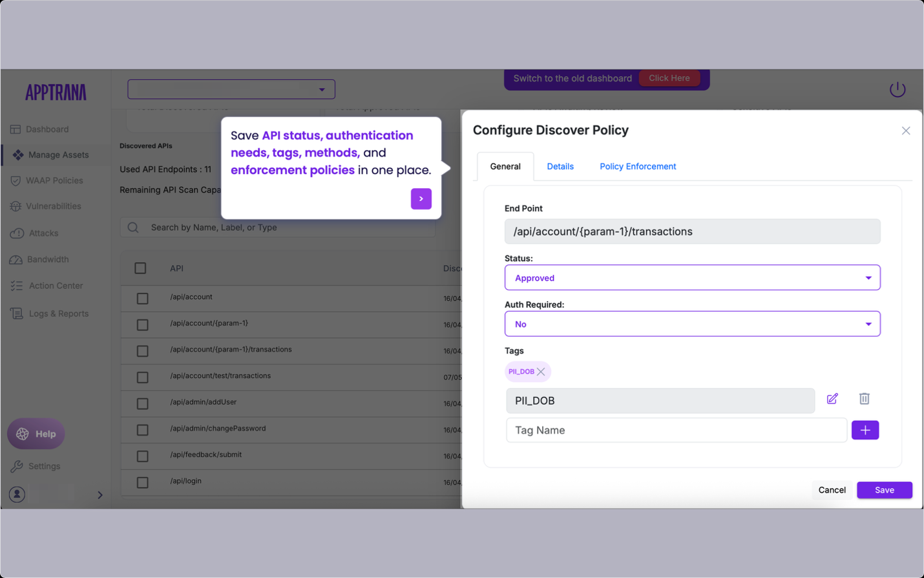Open Manage Assets menu item
Viewport: 924px width, 578px height.
59,155
